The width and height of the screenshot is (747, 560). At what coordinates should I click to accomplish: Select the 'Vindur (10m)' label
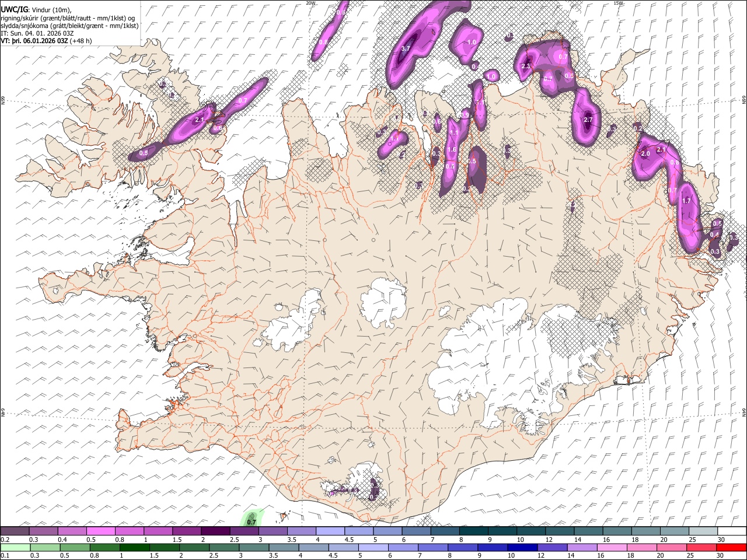[x=50, y=9]
